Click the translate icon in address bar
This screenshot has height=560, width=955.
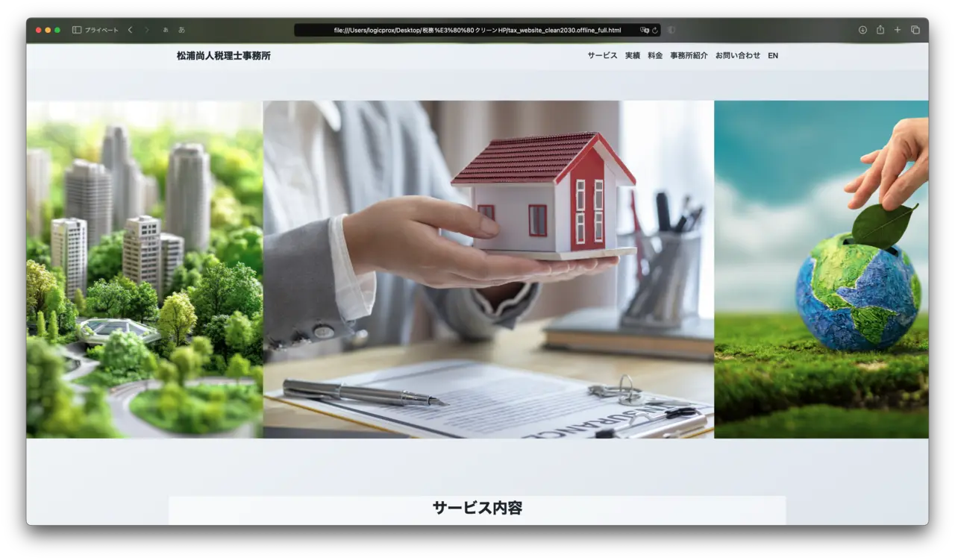click(x=645, y=31)
